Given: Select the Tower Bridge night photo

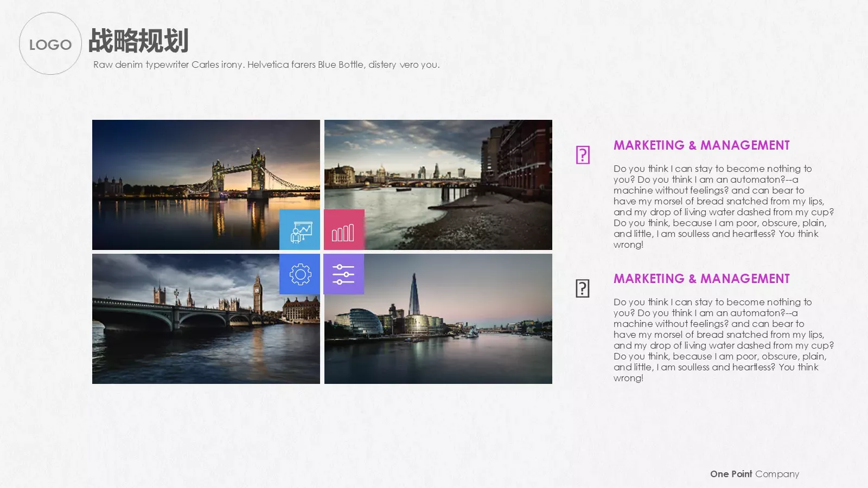Looking at the screenshot, I should click(x=206, y=185).
